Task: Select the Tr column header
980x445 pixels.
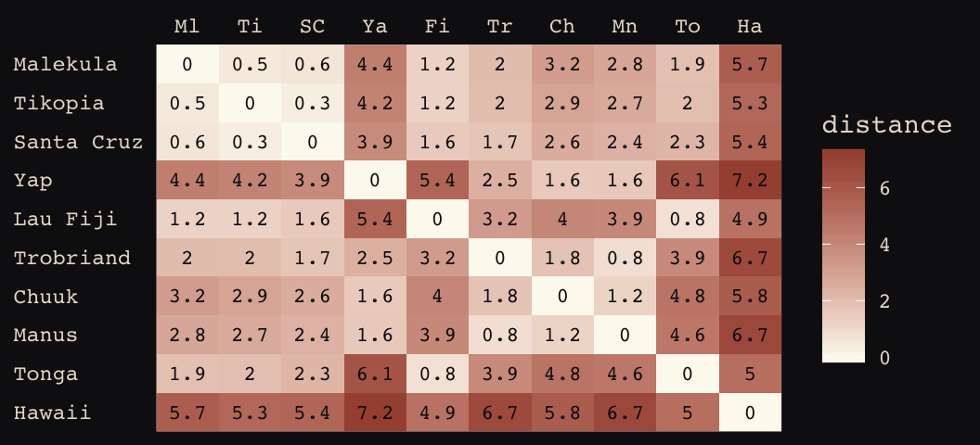Action: click(x=499, y=26)
